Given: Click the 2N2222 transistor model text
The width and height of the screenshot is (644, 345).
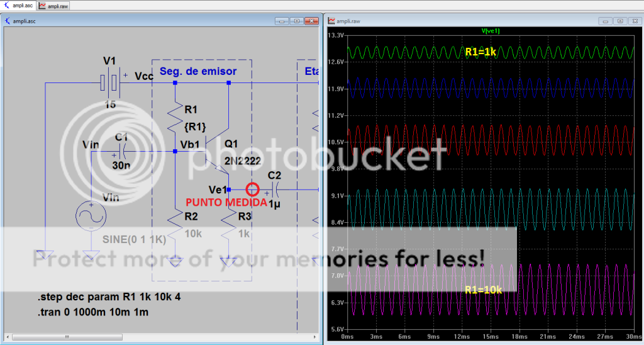Looking at the screenshot, I should 242,161.
